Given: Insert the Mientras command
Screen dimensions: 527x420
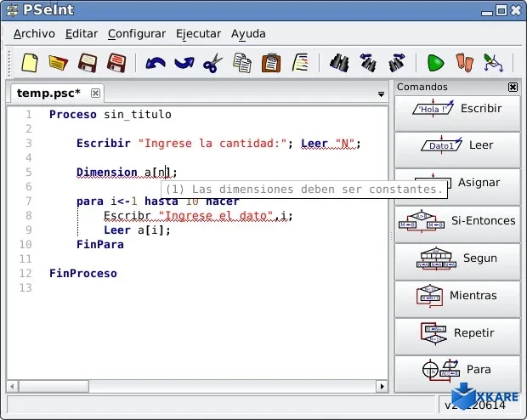Looking at the screenshot, I should coord(457,299).
